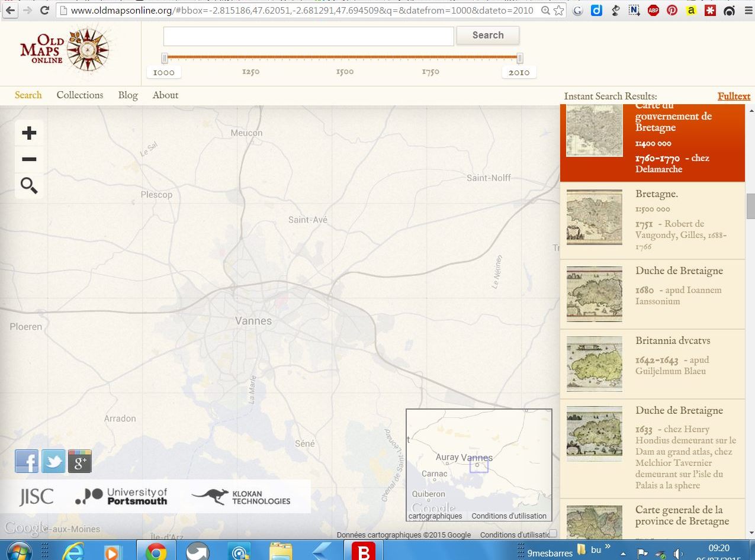Click the Plescop map label

pos(157,194)
